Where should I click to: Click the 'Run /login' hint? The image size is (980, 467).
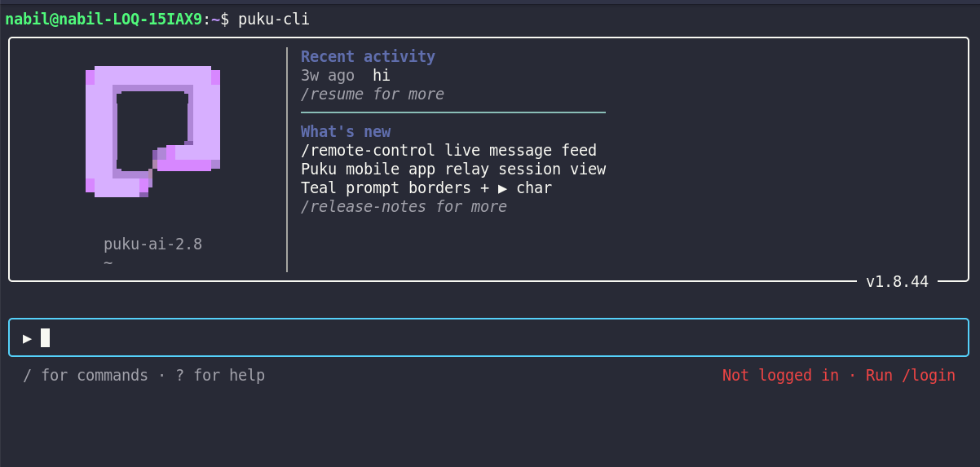911,376
